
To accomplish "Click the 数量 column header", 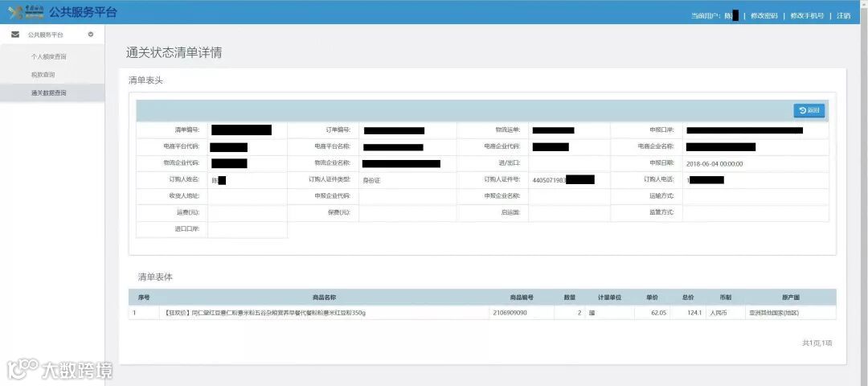I will point(570,298).
